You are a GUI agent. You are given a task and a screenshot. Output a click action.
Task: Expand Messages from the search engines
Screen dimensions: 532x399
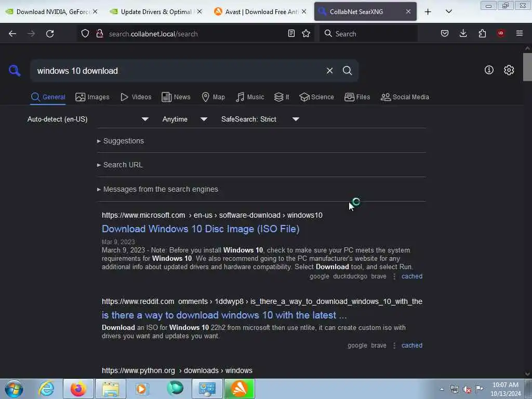[157, 189]
